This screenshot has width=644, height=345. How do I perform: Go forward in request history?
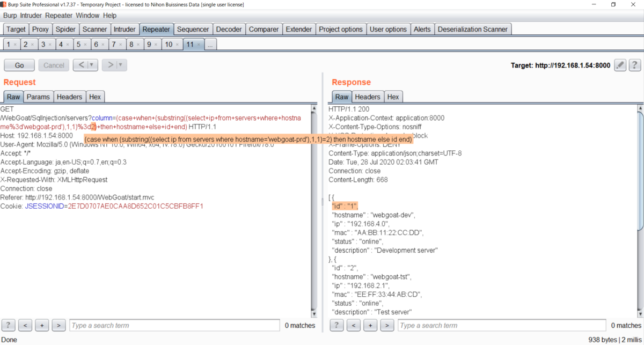(109, 65)
